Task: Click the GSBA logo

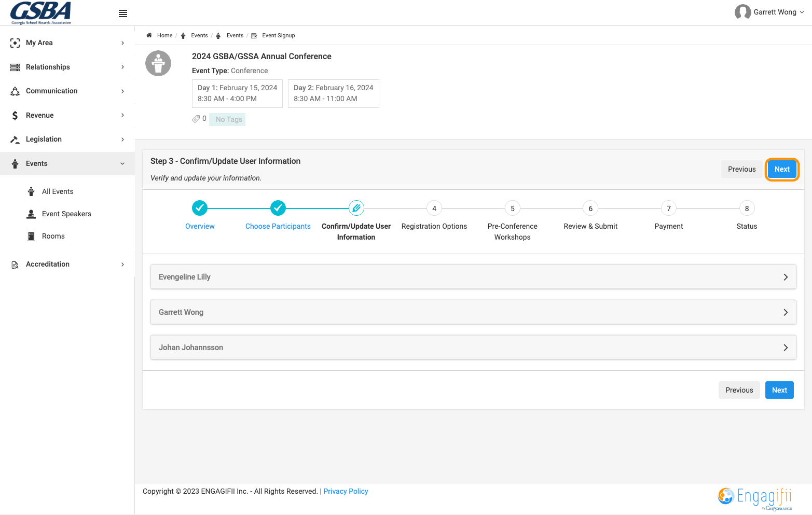Action: pos(41,12)
